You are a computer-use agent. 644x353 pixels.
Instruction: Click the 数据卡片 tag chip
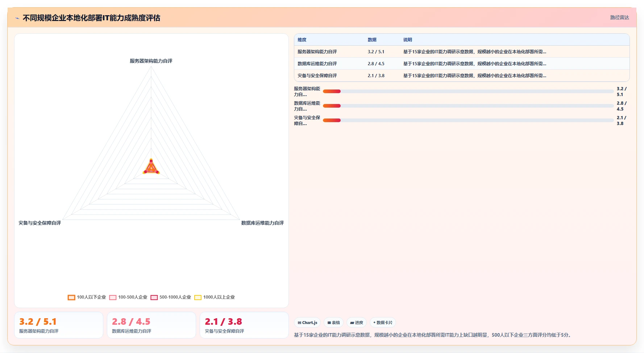tap(383, 323)
